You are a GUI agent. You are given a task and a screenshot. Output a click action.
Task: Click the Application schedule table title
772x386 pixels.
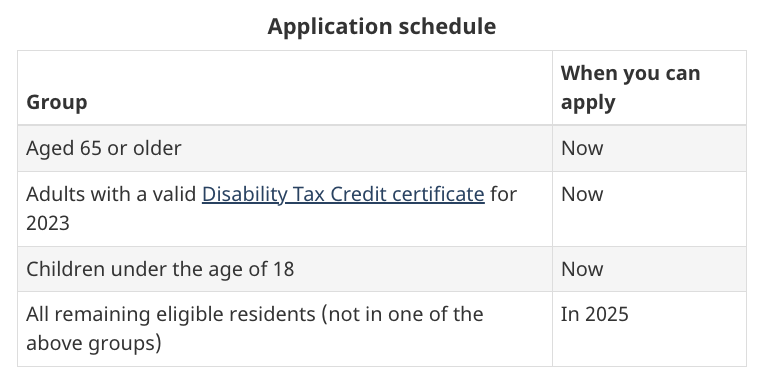(382, 26)
